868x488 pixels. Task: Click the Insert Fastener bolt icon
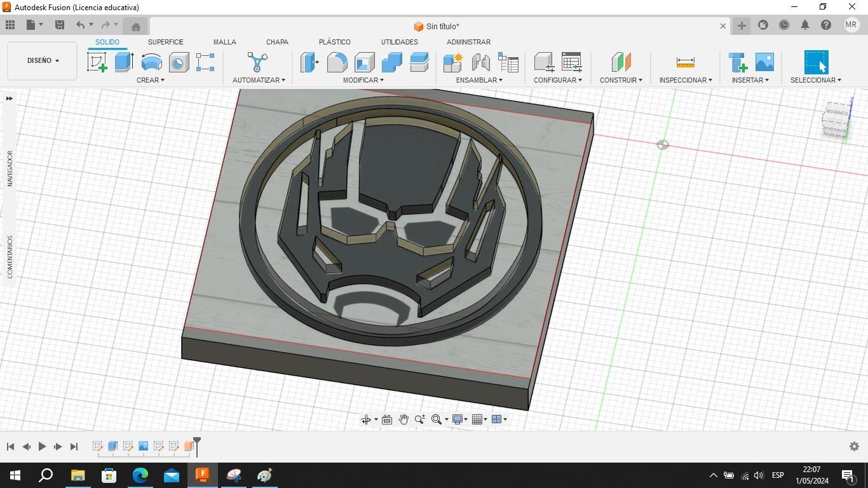tap(738, 62)
